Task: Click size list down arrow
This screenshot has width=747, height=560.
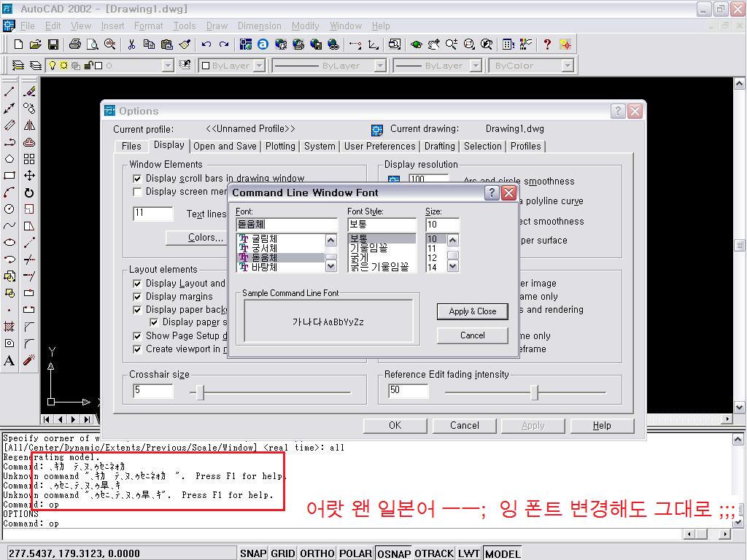Action: (x=453, y=267)
